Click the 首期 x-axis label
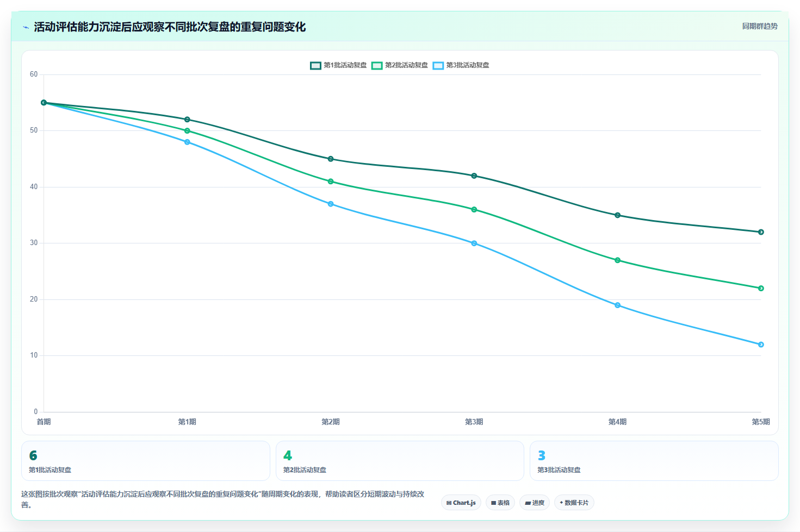Viewport: 800px width, 532px height. pyautogui.click(x=44, y=422)
